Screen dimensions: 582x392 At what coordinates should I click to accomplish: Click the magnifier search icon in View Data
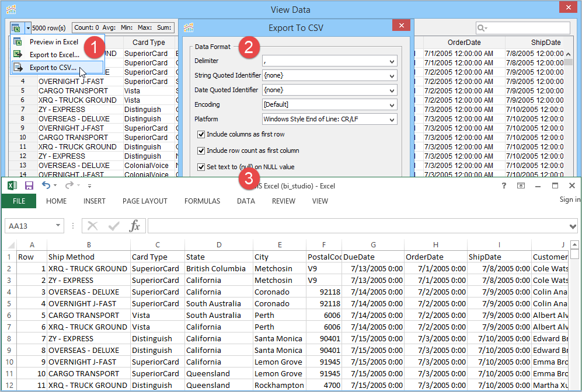click(482, 28)
